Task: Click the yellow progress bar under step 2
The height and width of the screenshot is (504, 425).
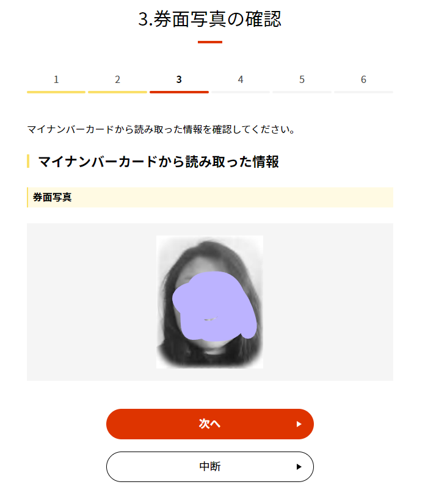Action: [x=117, y=92]
